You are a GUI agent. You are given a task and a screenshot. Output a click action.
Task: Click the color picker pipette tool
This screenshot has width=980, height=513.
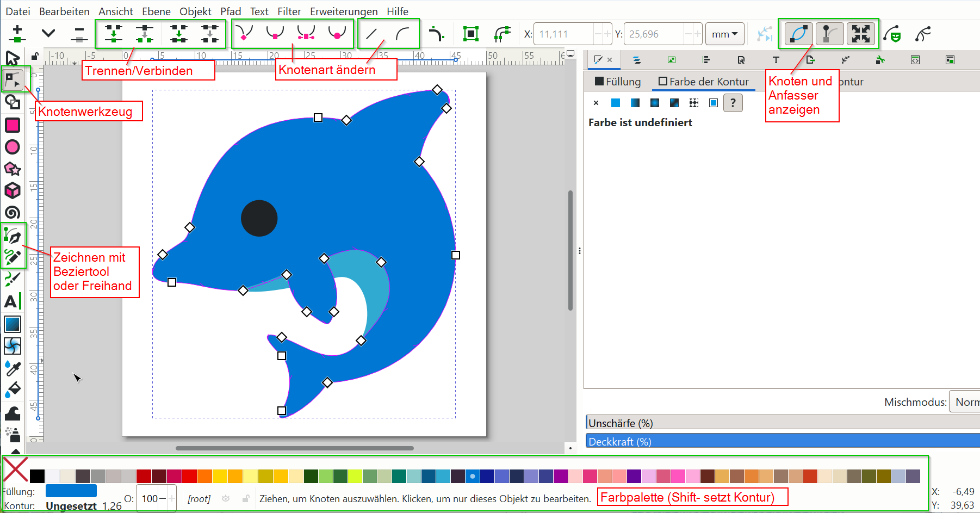[x=13, y=368]
